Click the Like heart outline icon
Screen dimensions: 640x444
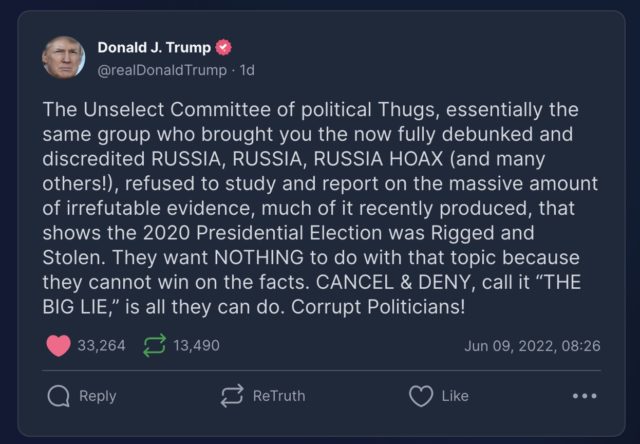[421, 396]
